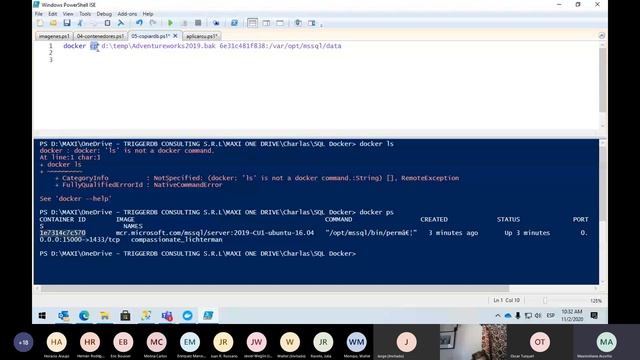Adjust the zoom slider in status bar
Image resolution: width=640 pixels, height=360 pixels.
[x=544, y=301]
